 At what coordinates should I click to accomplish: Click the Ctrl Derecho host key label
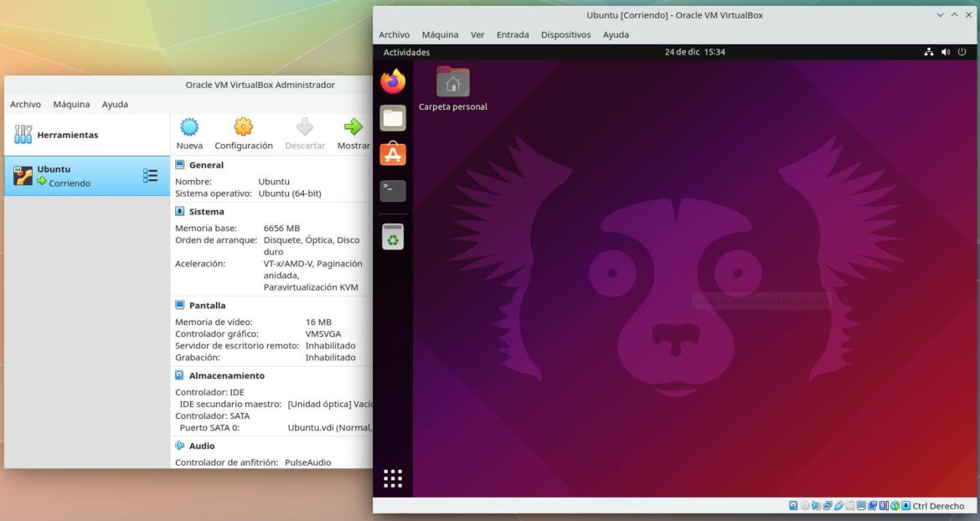tap(938, 506)
